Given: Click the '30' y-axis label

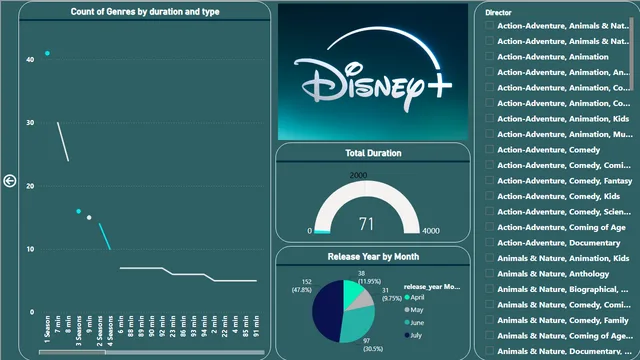Looking at the screenshot, I should click(30, 122).
